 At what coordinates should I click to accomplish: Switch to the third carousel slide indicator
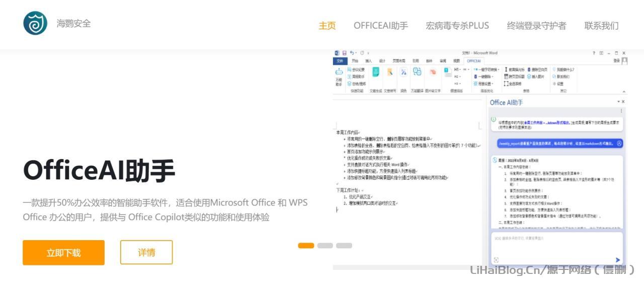point(344,246)
